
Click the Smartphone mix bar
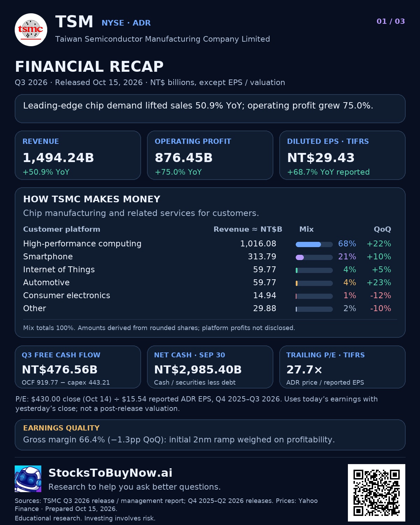click(x=314, y=257)
